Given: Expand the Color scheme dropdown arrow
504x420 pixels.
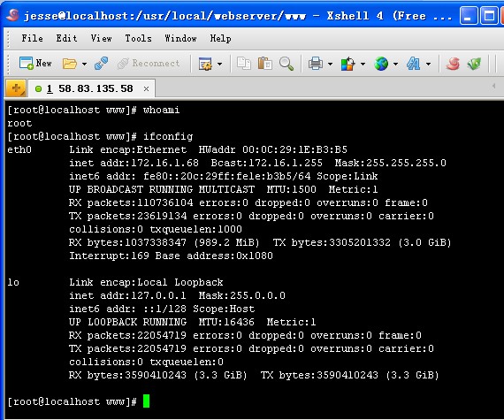Looking at the screenshot, I should (x=363, y=64).
